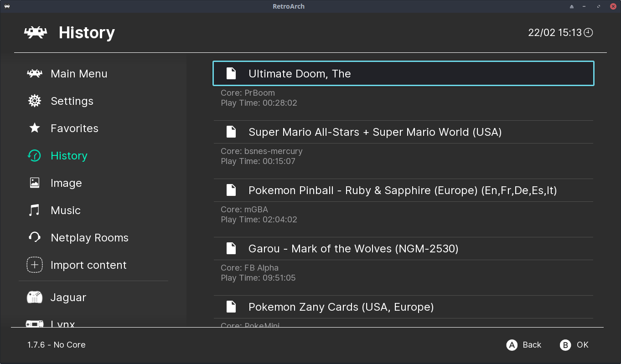Screen dimensions: 621x364
Task: Click the keep-above window button in title bar
Action: pos(572,6)
